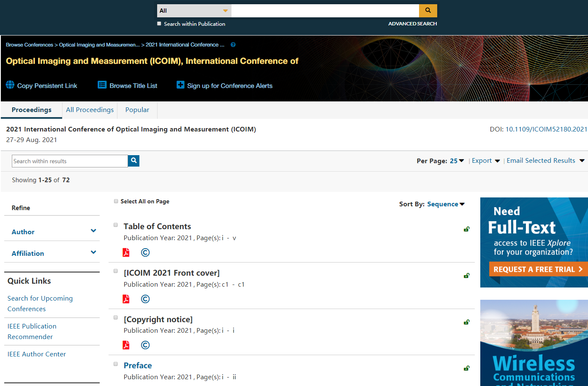The image size is (588, 386).
Task: Click the plus icon for Conference Alerts
Action: coord(180,85)
